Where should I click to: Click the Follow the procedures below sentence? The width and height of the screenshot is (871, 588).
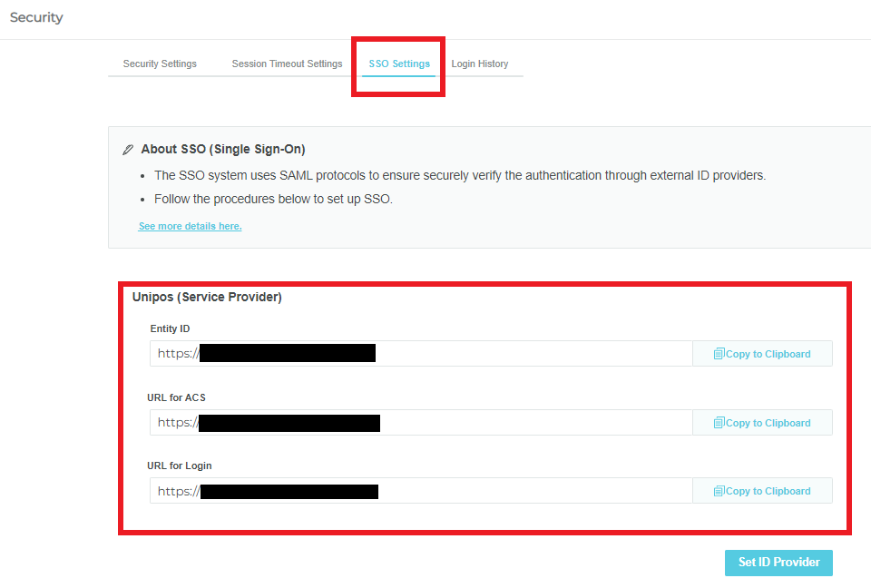point(273,199)
